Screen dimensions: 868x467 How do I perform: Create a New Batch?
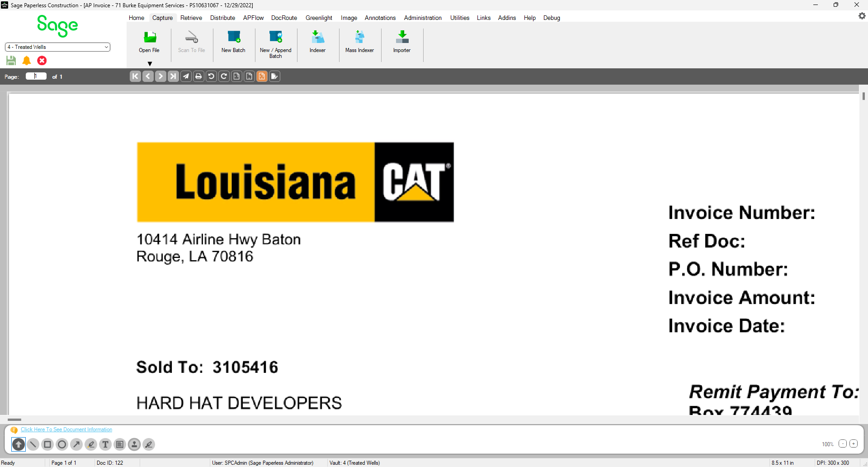[x=233, y=42]
